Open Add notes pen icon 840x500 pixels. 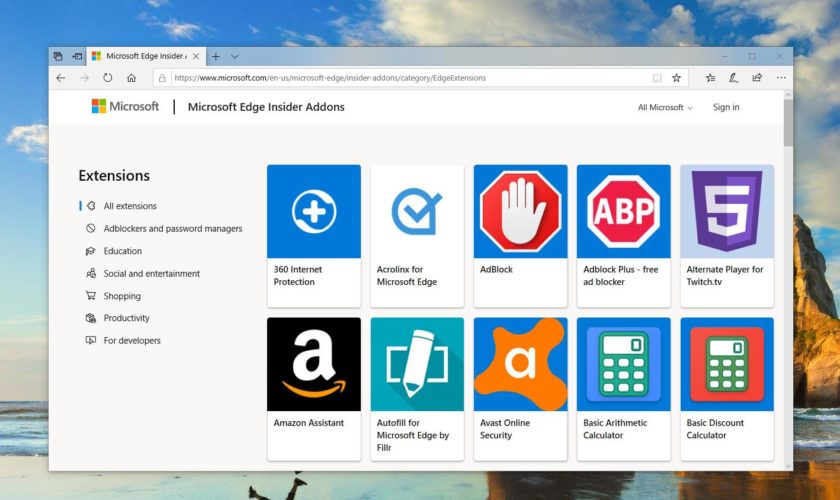point(734,78)
